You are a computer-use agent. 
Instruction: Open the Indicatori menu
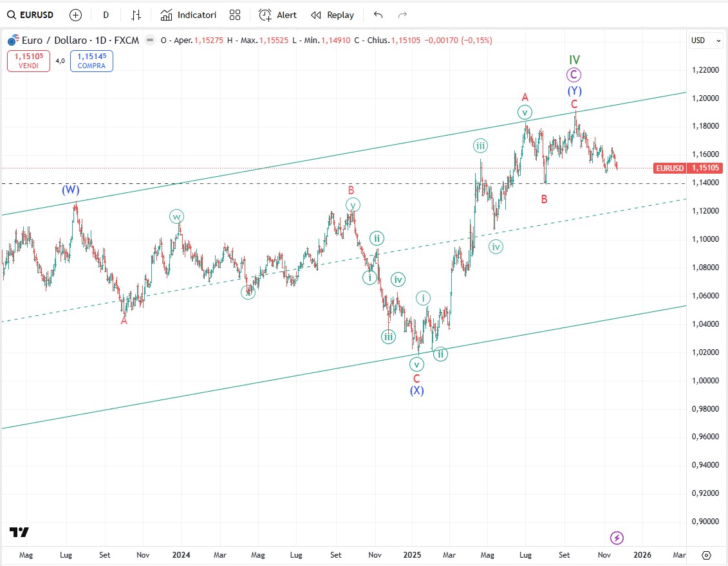tap(189, 15)
